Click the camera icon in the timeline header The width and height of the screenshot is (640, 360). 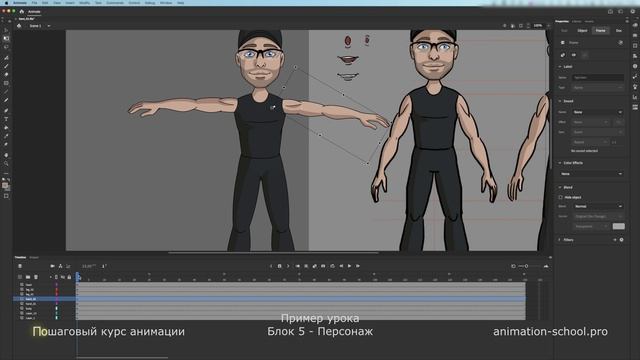52,266
